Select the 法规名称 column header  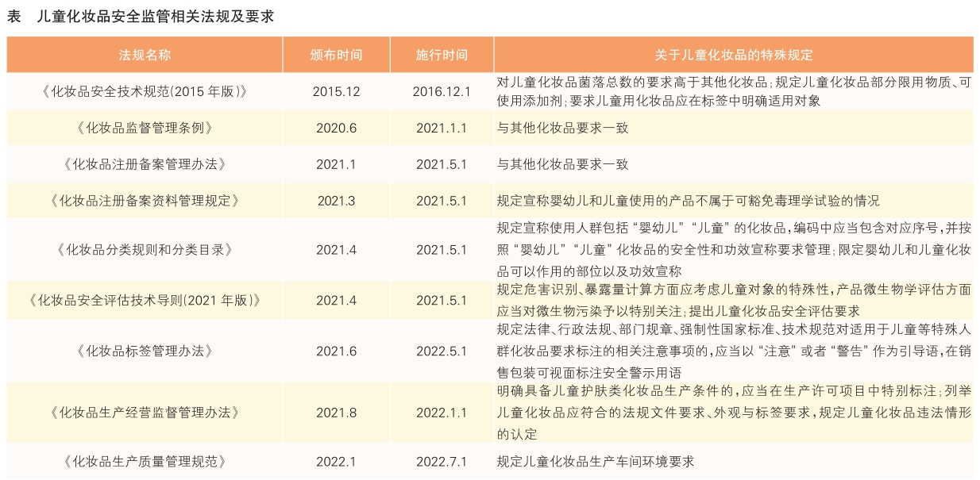(145, 55)
